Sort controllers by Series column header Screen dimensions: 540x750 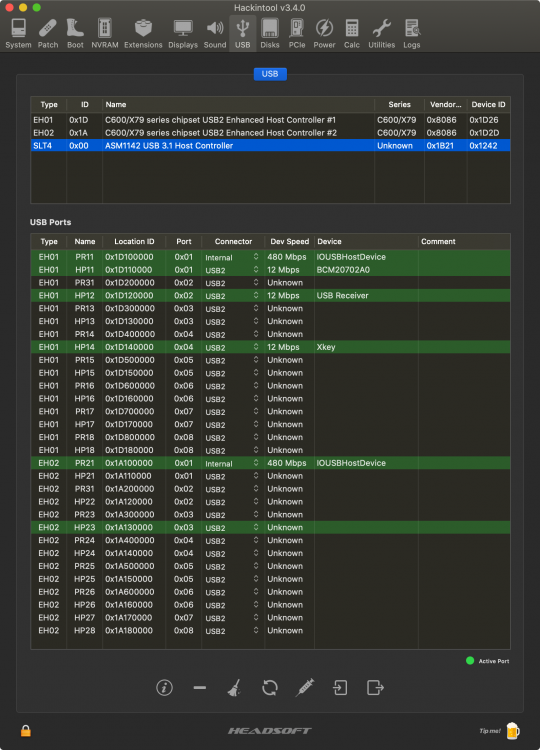[399, 104]
